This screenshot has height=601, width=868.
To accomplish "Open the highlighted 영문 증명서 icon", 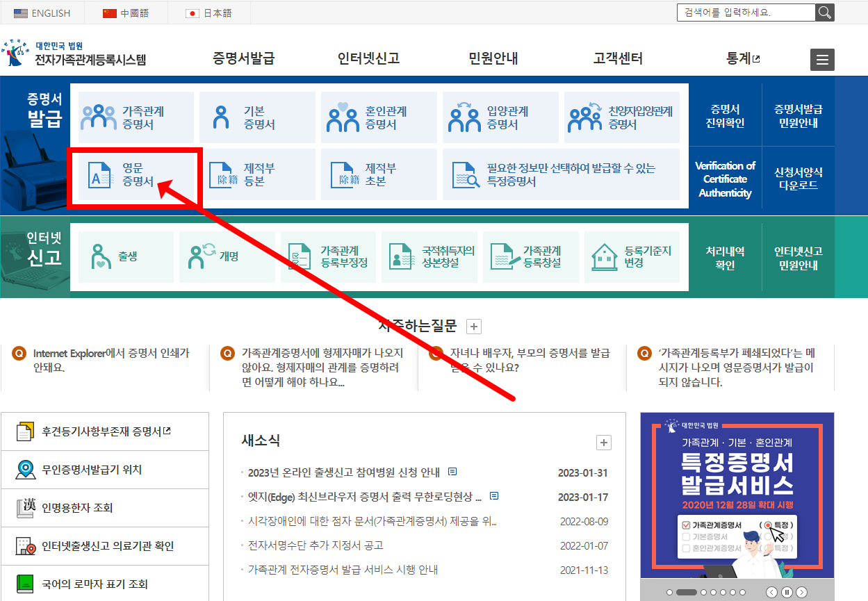I will (x=136, y=174).
